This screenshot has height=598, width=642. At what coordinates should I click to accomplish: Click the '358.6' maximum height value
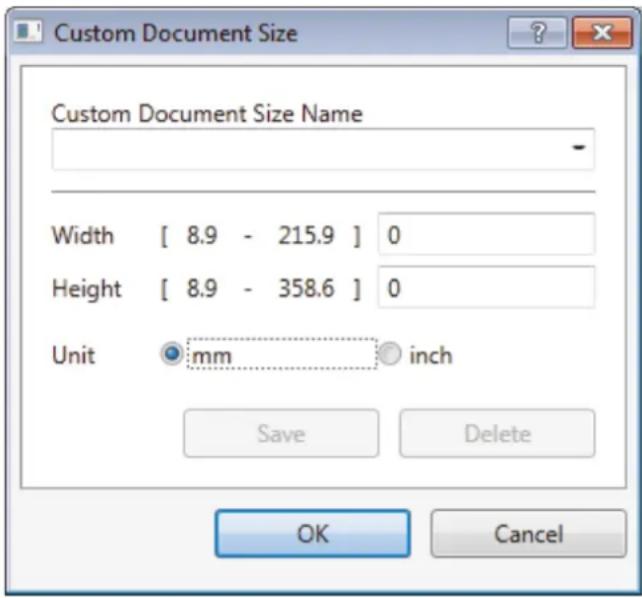click(306, 288)
